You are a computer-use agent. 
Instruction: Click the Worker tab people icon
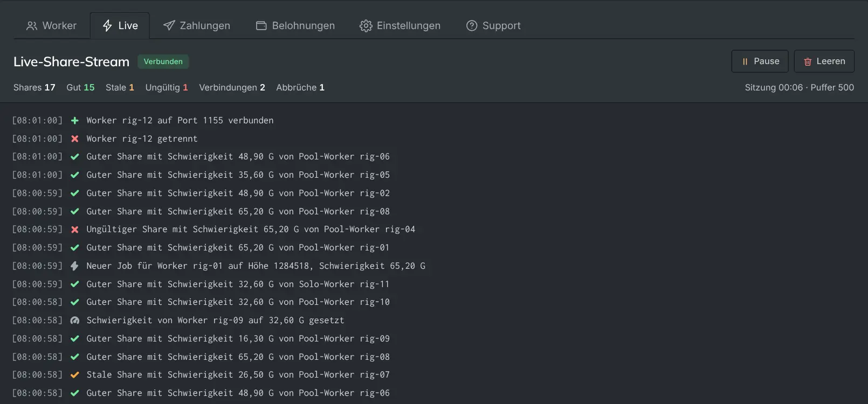(x=32, y=26)
